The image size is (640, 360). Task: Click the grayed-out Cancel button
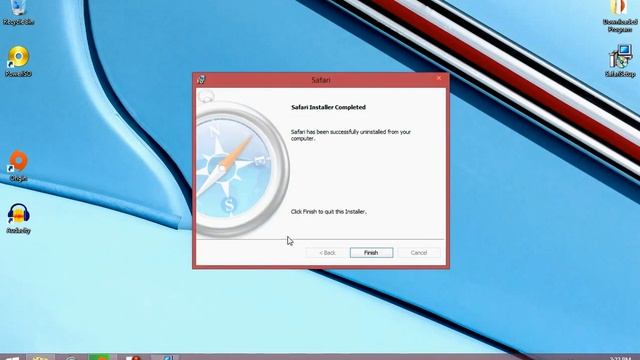point(419,253)
